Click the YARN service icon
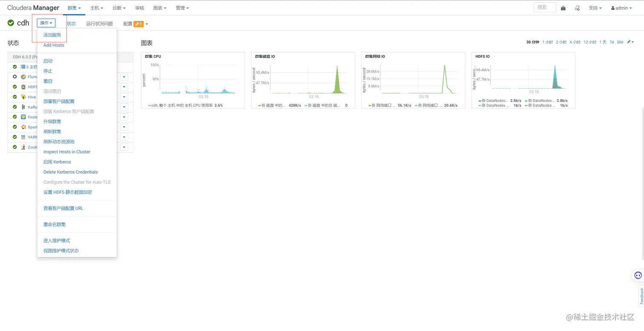 (23, 137)
